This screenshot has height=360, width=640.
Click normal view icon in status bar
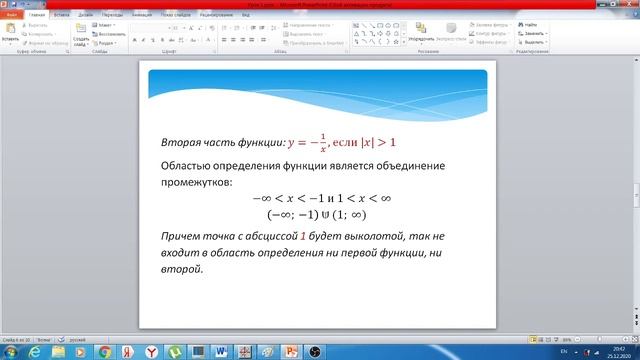tap(533, 340)
